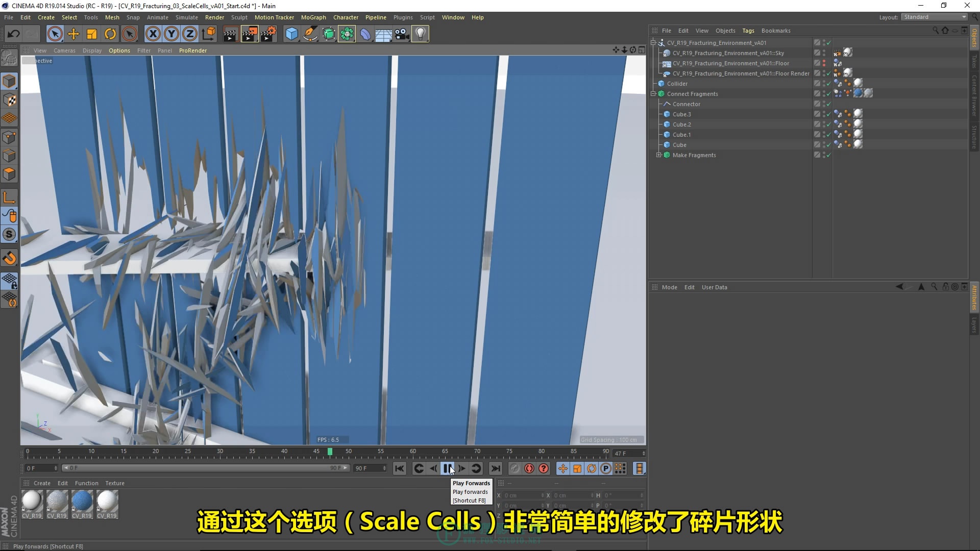Click the current frame 47 F field
This screenshot has height=551, width=980.
628,453
